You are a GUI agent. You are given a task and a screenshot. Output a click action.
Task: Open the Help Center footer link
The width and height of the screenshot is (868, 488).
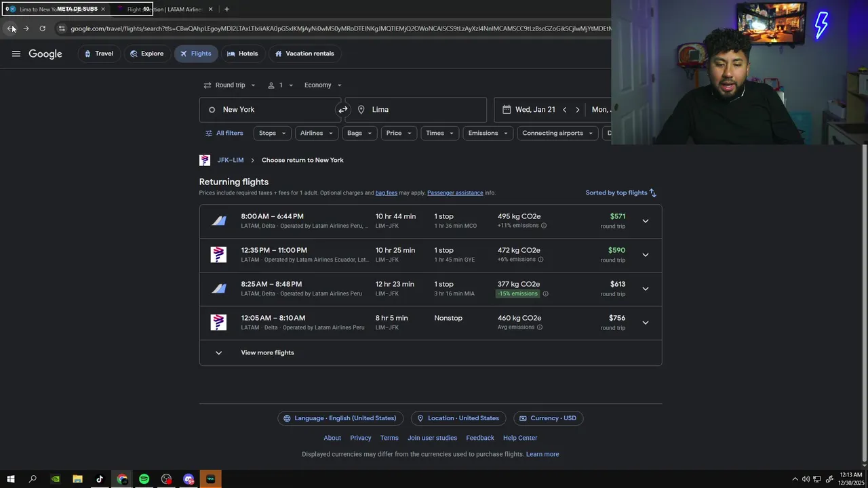click(x=520, y=438)
